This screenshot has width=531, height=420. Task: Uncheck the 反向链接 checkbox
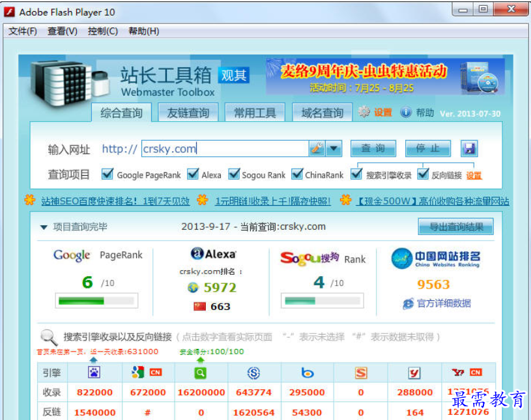423,175
